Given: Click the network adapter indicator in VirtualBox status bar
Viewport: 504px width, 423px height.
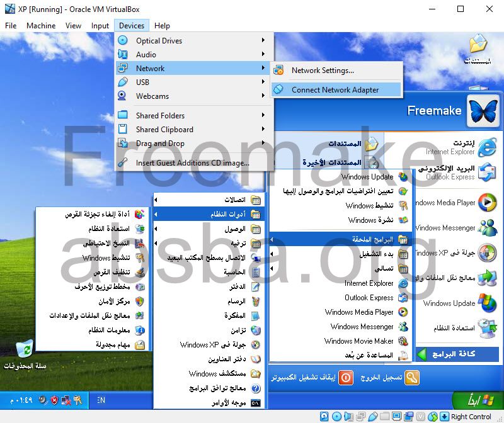Looking at the screenshot, I should click(x=360, y=417).
